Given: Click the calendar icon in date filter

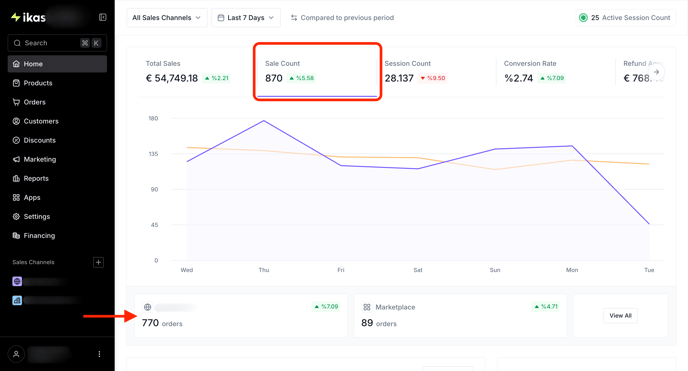Looking at the screenshot, I should [221, 18].
